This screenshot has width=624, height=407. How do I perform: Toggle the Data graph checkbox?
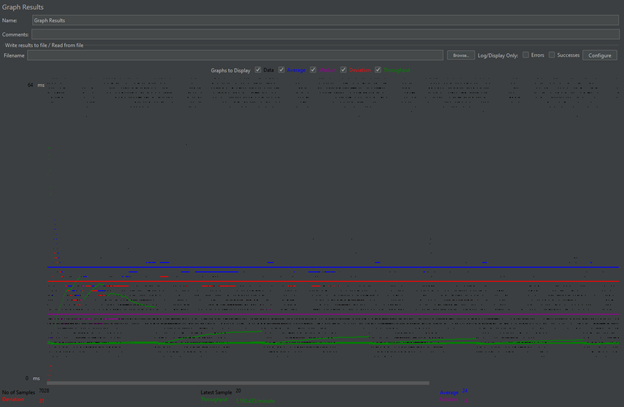pyautogui.click(x=258, y=70)
